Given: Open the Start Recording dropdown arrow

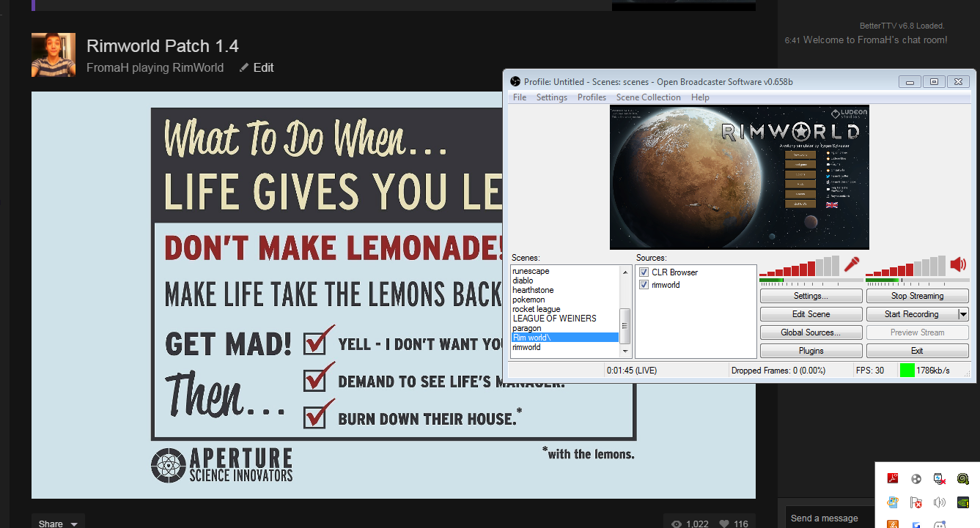Looking at the screenshot, I should pos(963,314).
